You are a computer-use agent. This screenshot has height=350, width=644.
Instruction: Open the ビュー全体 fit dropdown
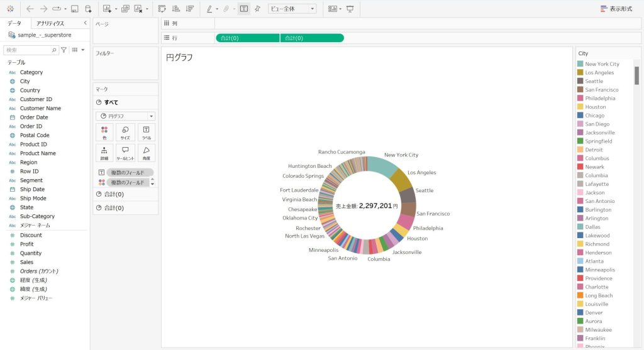tap(292, 9)
